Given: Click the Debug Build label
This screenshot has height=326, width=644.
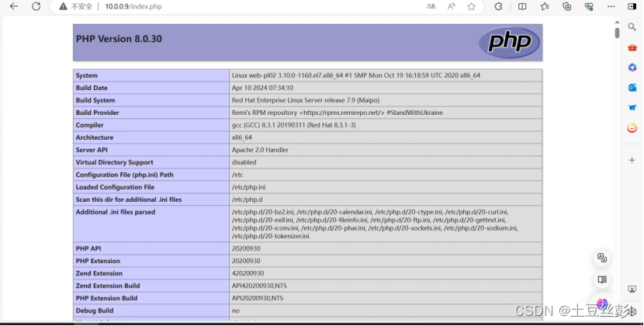Looking at the screenshot, I should (95, 310).
